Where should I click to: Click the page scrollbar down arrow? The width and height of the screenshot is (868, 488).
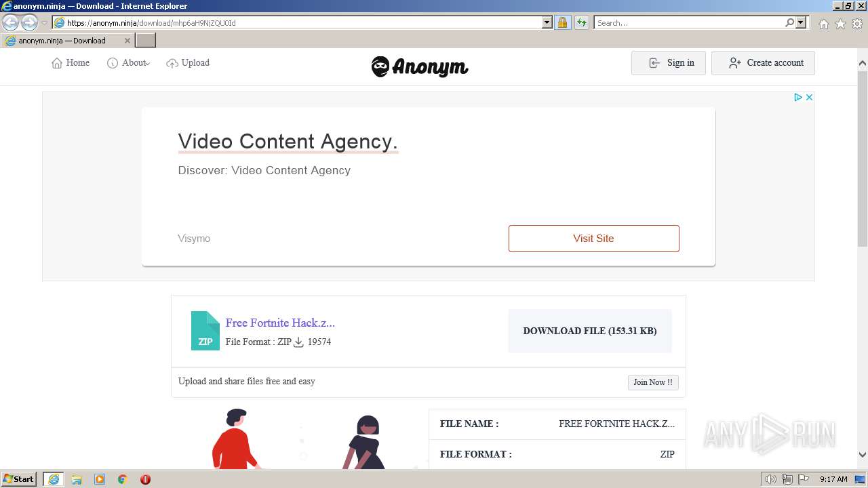863,455
